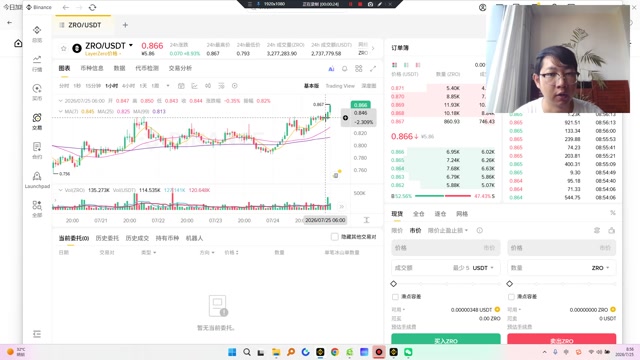Click the sell quantity (数量) input field
The image size is (640, 360).
coord(562,268)
